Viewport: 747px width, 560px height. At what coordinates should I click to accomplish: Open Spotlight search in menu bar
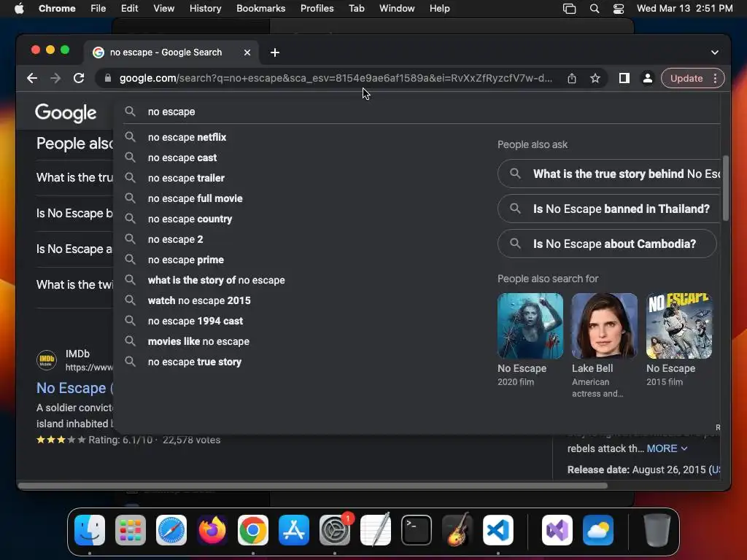[x=594, y=9]
